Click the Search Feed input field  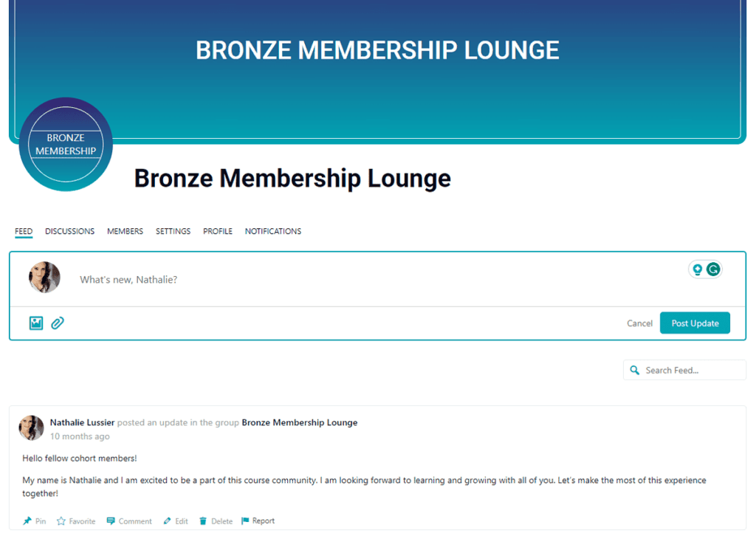(679, 369)
